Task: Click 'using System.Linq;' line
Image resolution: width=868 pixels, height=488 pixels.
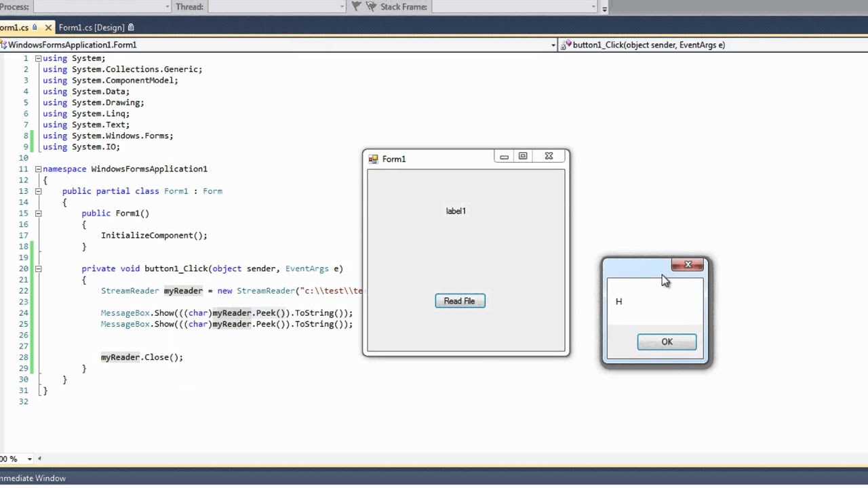Action: click(86, 114)
